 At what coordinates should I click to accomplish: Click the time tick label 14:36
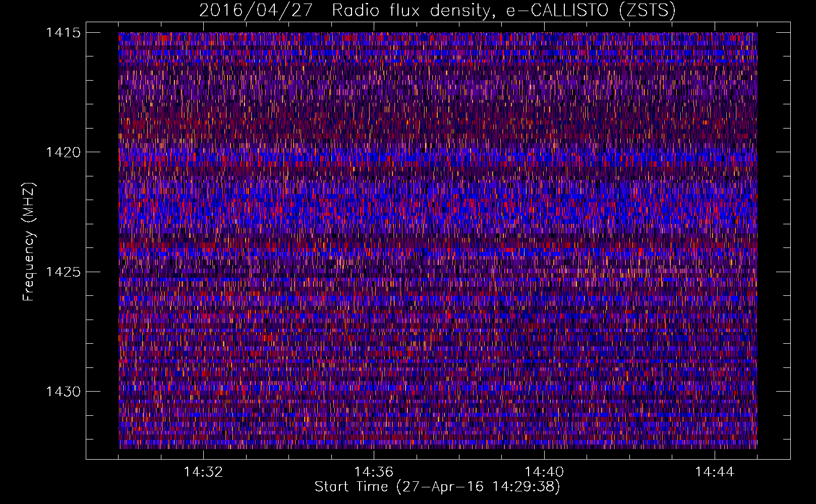374,472
